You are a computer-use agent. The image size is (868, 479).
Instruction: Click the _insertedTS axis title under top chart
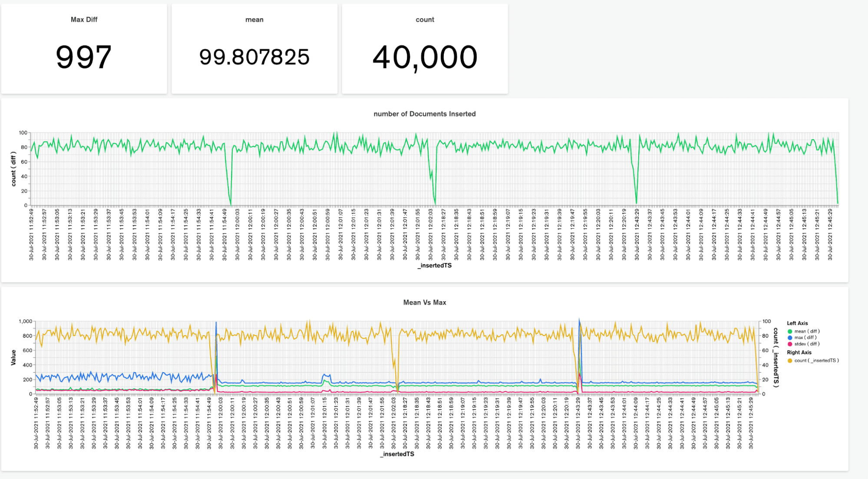point(435,266)
